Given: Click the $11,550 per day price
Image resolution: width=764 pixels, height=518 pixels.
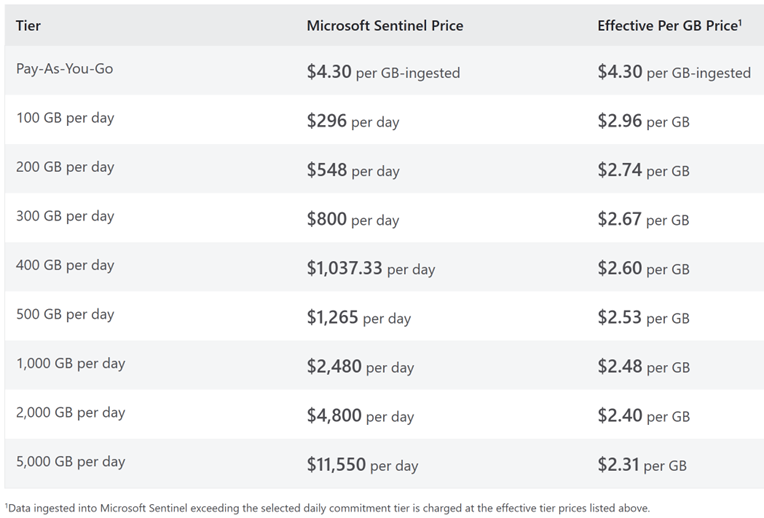Looking at the screenshot, I should 362,464.
